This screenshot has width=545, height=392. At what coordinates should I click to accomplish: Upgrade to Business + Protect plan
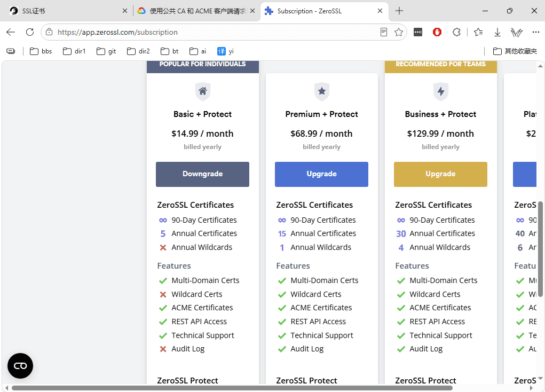[x=441, y=174]
